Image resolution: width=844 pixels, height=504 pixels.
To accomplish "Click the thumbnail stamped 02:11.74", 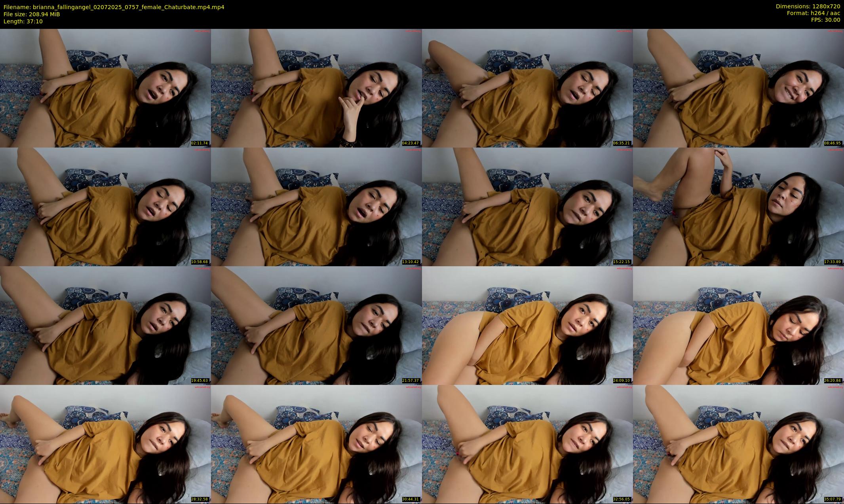I will 105,88.
